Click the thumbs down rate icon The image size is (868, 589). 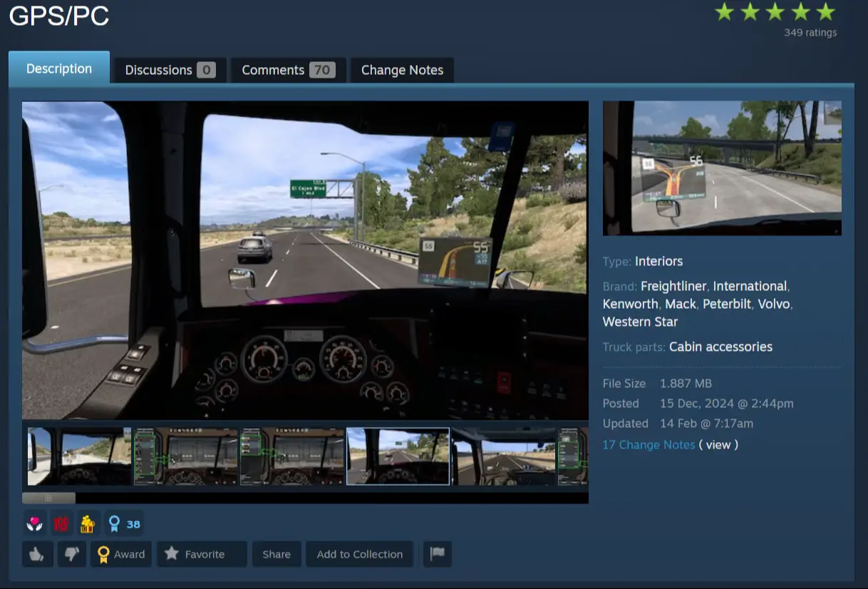[x=71, y=554]
